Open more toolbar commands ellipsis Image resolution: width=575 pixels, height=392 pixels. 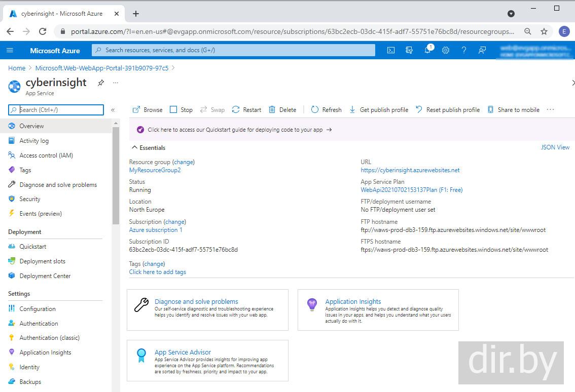[551, 110]
